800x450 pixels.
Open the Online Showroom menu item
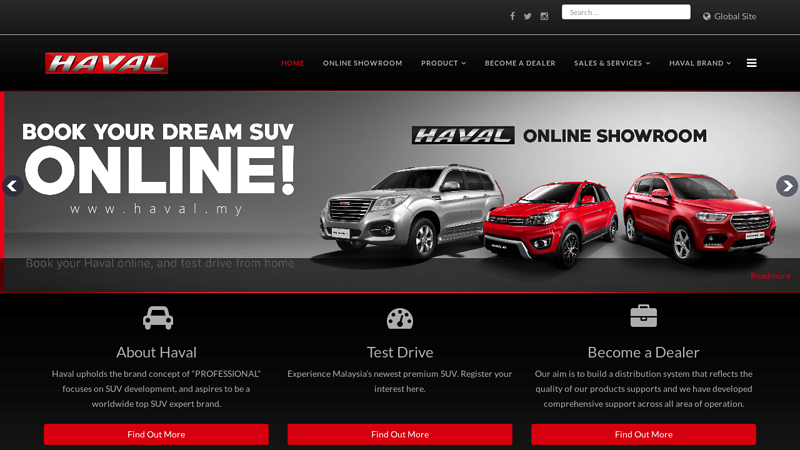362,63
